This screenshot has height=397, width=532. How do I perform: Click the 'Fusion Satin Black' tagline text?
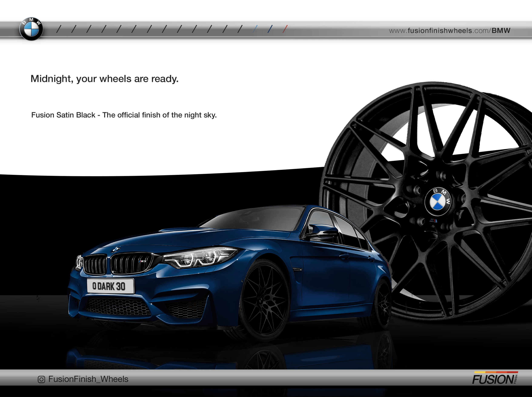coord(124,115)
